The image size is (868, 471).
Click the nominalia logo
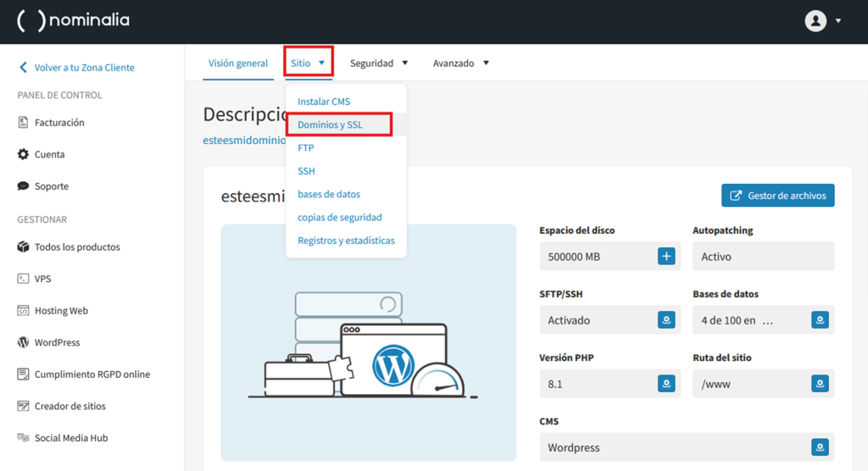73,21
